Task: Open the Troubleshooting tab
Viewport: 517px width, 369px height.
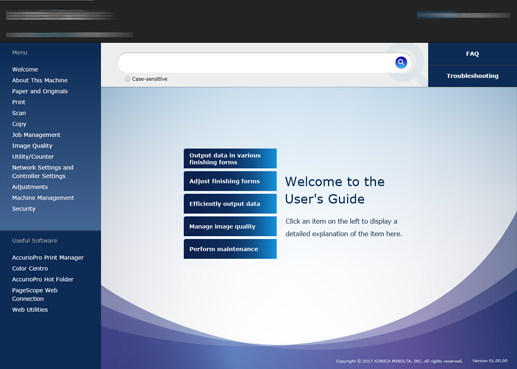Action: [x=472, y=76]
